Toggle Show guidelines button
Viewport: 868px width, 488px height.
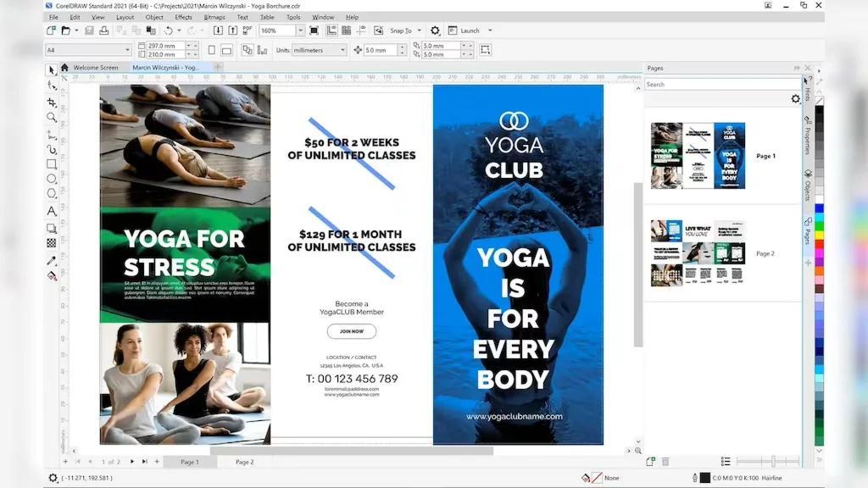pyautogui.click(x=361, y=30)
